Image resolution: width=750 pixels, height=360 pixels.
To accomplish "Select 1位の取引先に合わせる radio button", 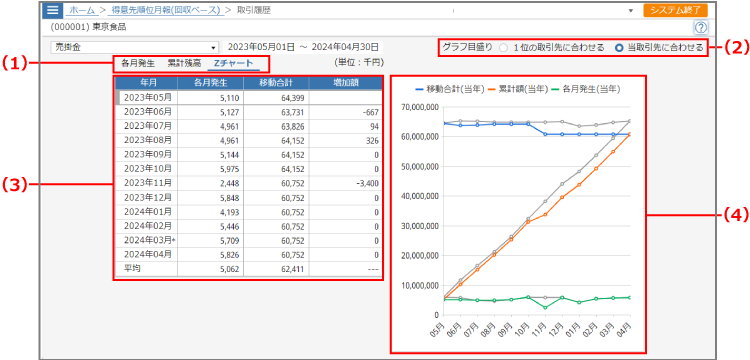I will pyautogui.click(x=503, y=48).
